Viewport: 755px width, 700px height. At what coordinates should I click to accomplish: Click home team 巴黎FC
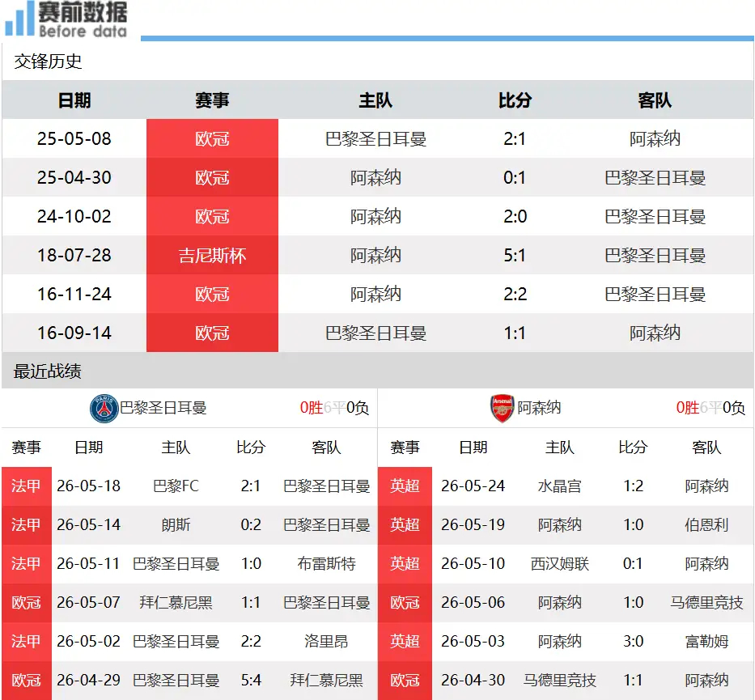pyautogui.click(x=176, y=486)
